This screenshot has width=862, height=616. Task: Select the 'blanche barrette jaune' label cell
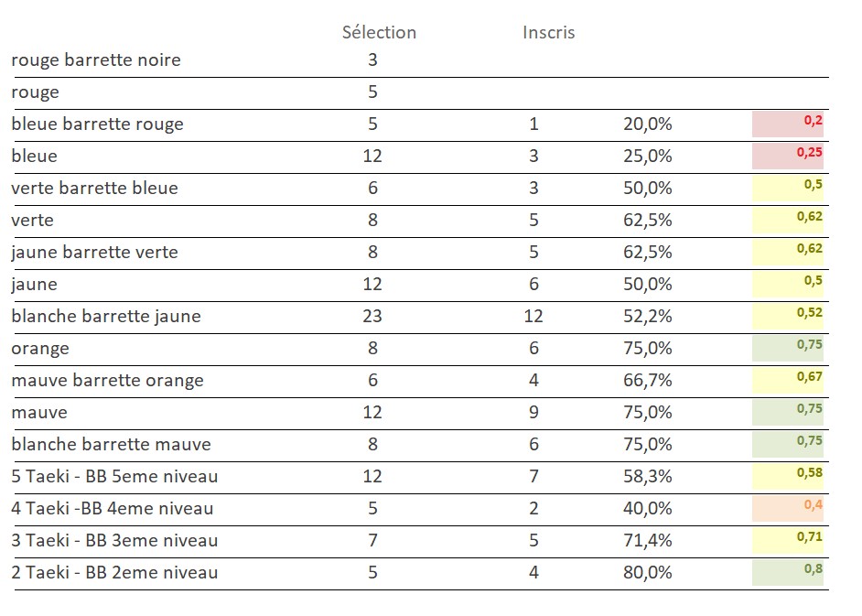[106, 317]
